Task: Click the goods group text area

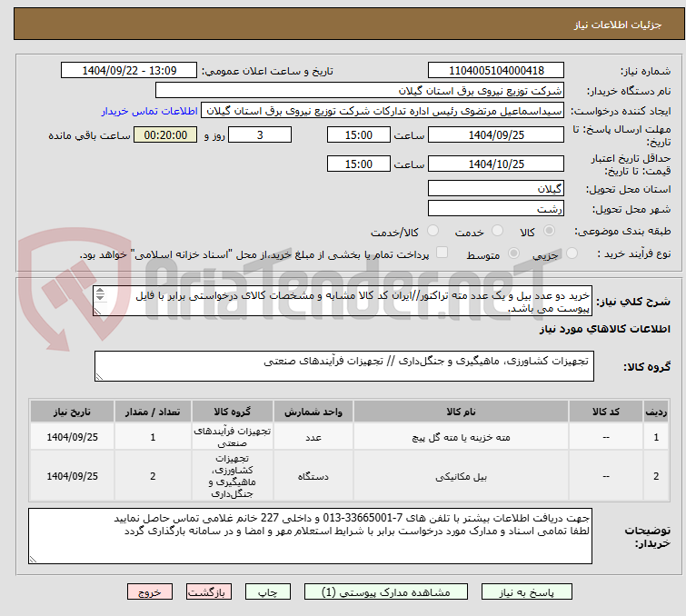Action: pos(343,366)
